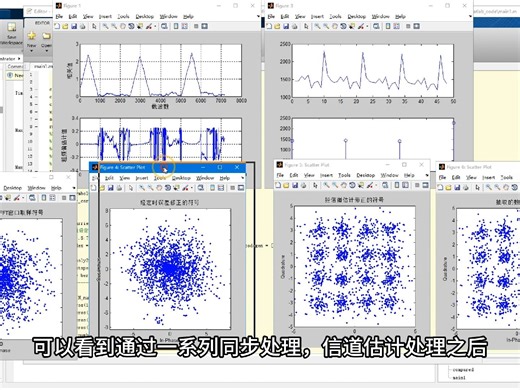Activate Zoom Out in Figure 5 toolbar
The height and width of the screenshot is (390, 520).
[335, 185]
